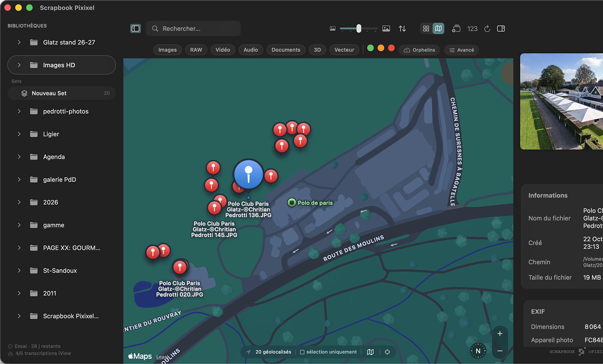Select the Images HD library row
This screenshot has width=603, height=364.
62,65
